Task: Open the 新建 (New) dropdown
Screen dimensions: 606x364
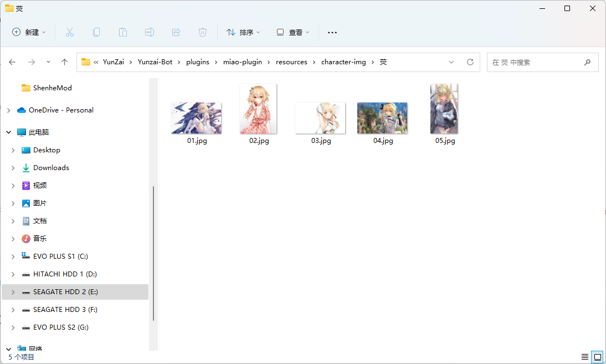Action: [29, 32]
